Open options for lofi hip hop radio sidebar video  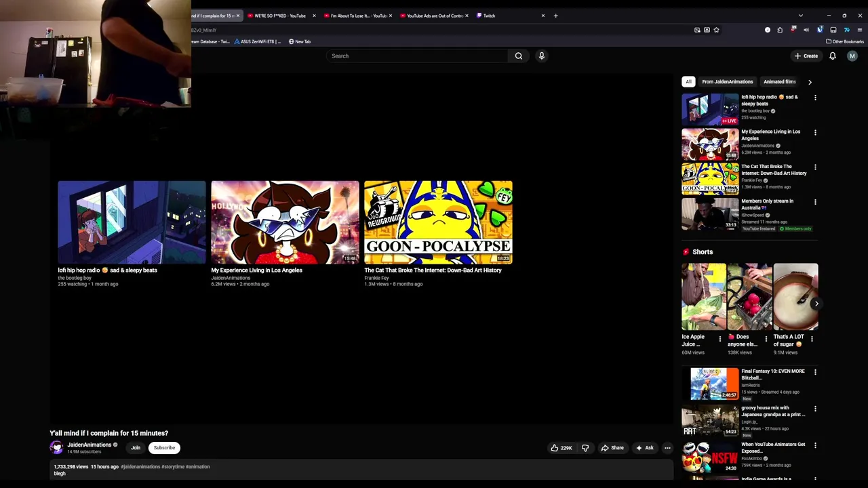point(815,98)
